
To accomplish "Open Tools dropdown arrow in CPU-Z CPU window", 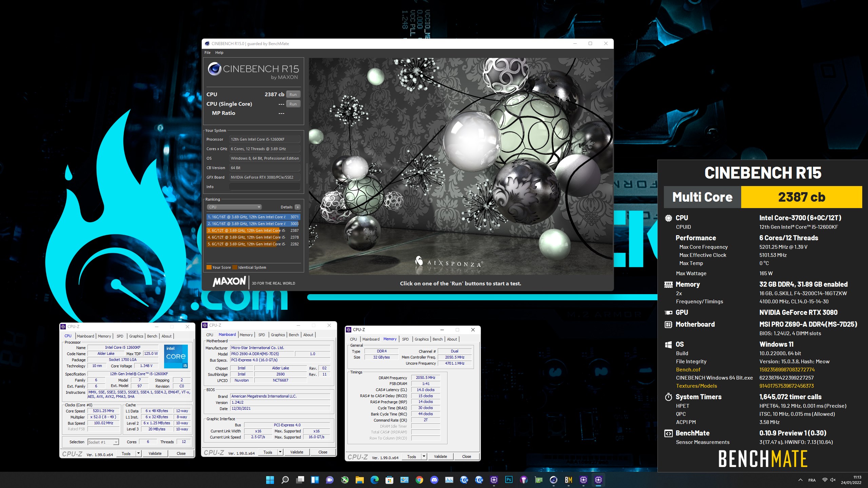I will (x=138, y=453).
